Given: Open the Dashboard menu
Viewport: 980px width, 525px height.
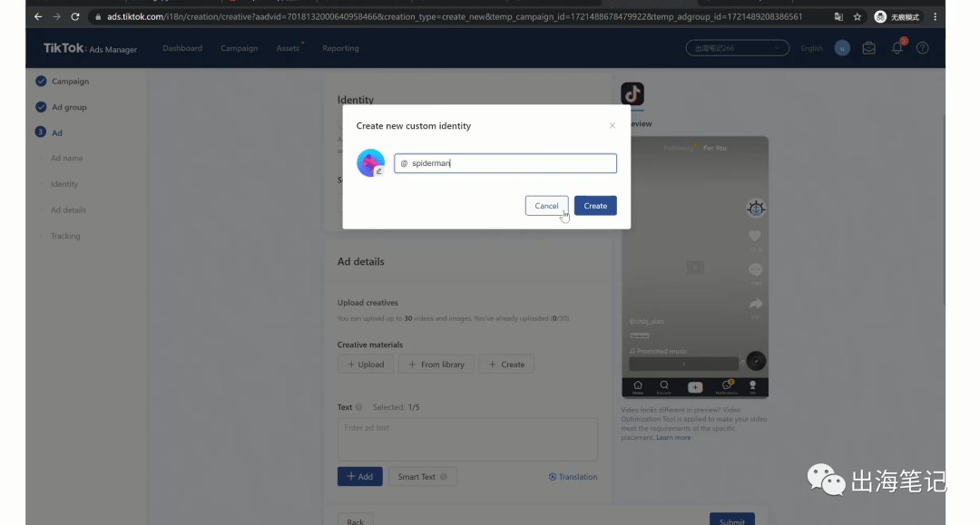Looking at the screenshot, I should point(182,48).
